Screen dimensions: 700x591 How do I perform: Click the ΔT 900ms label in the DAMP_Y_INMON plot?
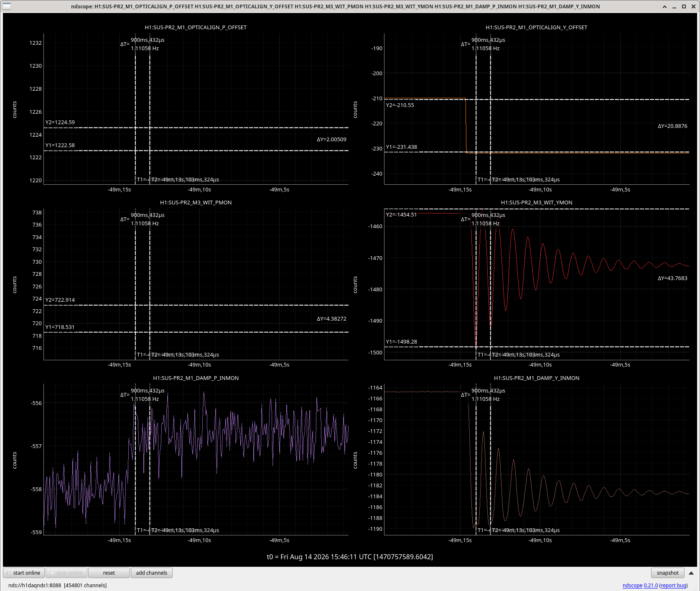click(483, 395)
